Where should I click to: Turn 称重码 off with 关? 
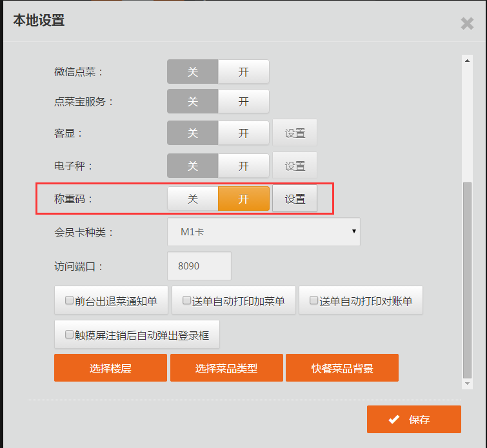(193, 199)
